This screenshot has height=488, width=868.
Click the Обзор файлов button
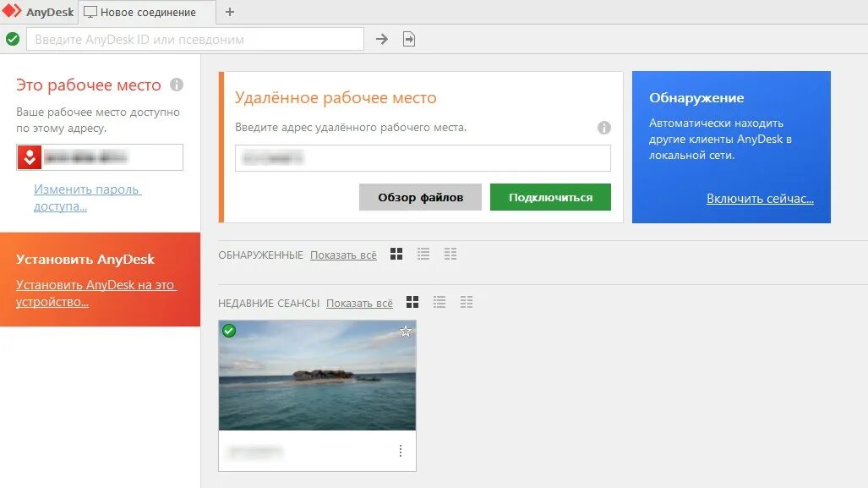(420, 197)
